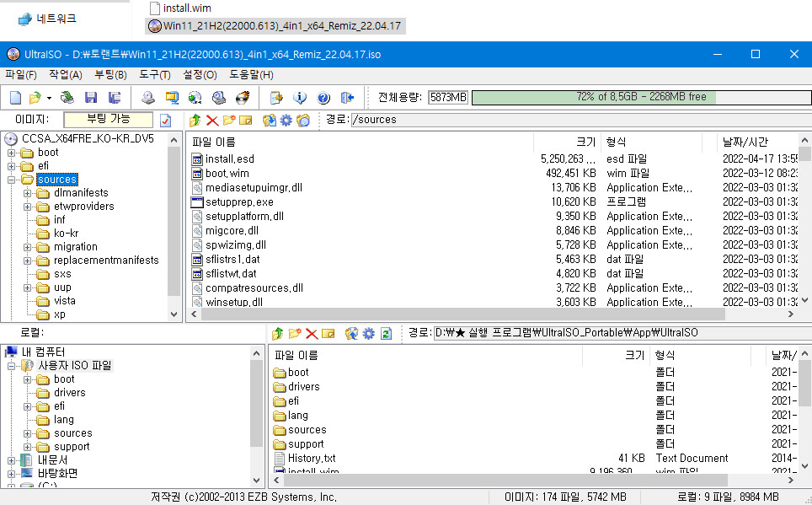Click the Compress ISO toolbar icon

(x=172, y=97)
